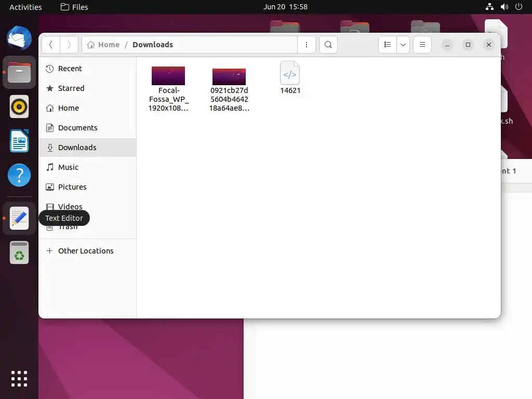Switch to list view in Files
The width and height of the screenshot is (532, 399).
pos(388,45)
